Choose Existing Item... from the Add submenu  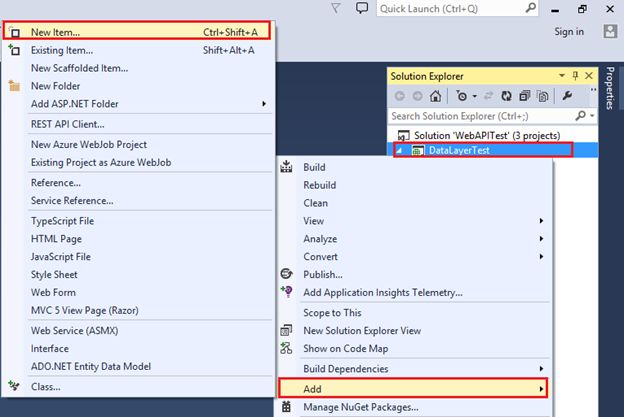pyautogui.click(x=137, y=50)
